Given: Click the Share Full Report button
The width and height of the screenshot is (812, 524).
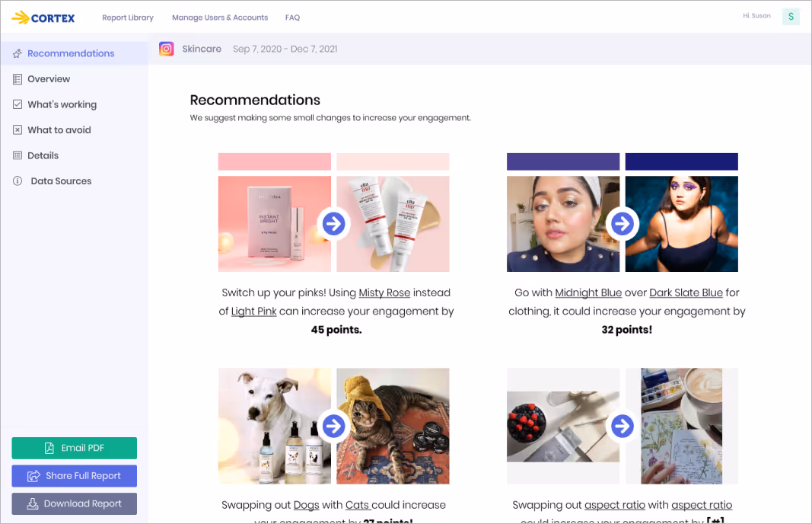Looking at the screenshot, I should click(x=75, y=476).
